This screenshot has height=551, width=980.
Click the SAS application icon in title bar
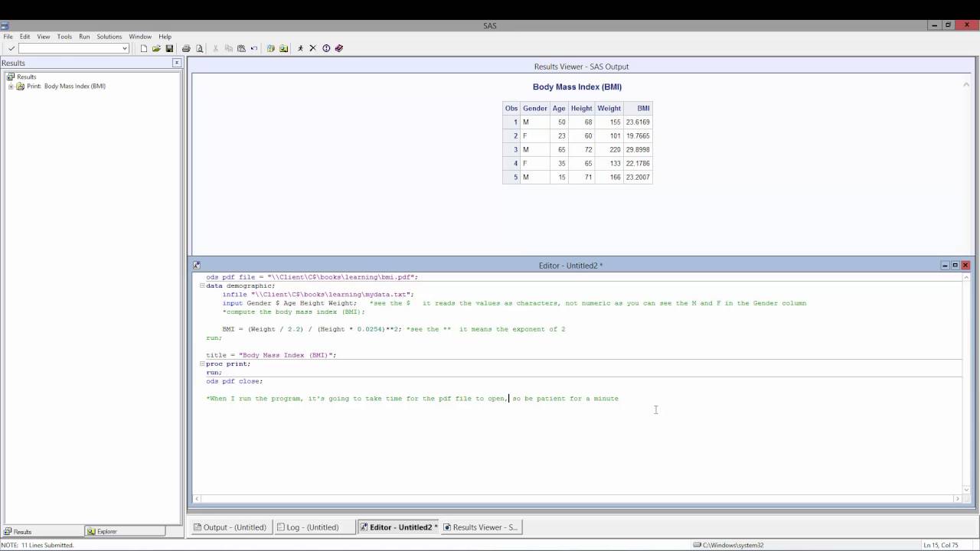coord(5,25)
